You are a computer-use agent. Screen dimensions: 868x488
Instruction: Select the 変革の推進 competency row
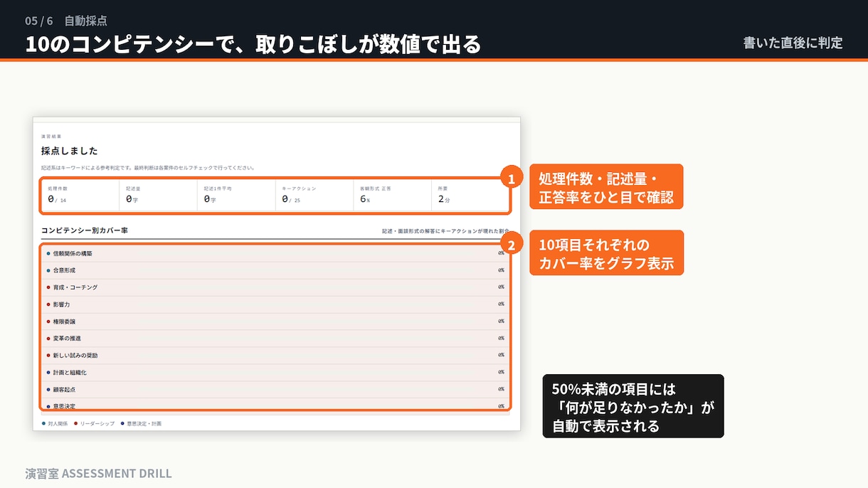pyautogui.click(x=275, y=339)
